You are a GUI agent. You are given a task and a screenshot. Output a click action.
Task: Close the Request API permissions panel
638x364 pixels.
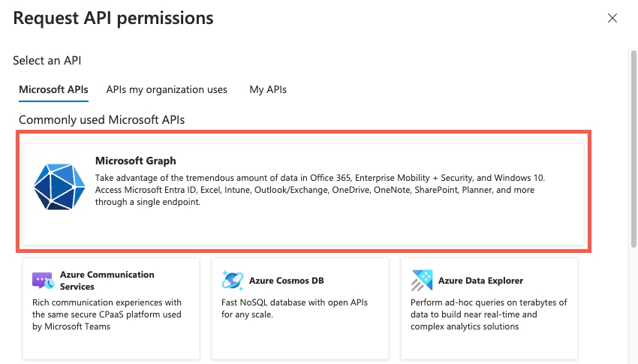click(612, 18)
